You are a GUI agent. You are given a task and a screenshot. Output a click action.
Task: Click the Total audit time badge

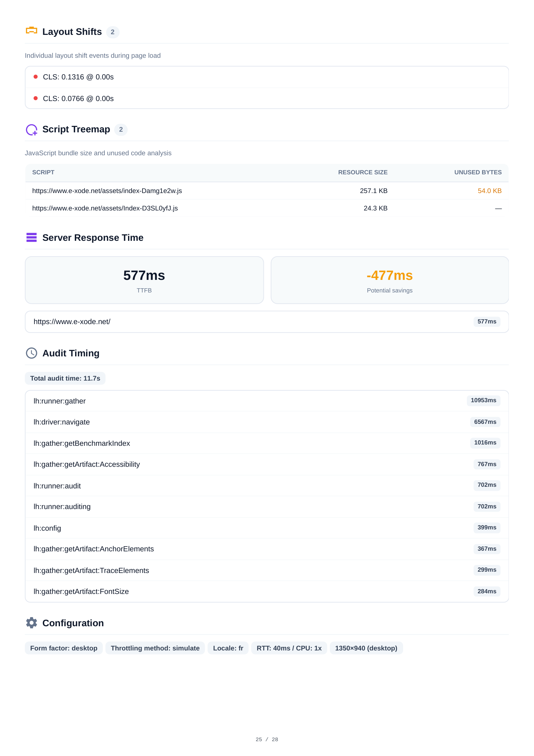(65, 378)
